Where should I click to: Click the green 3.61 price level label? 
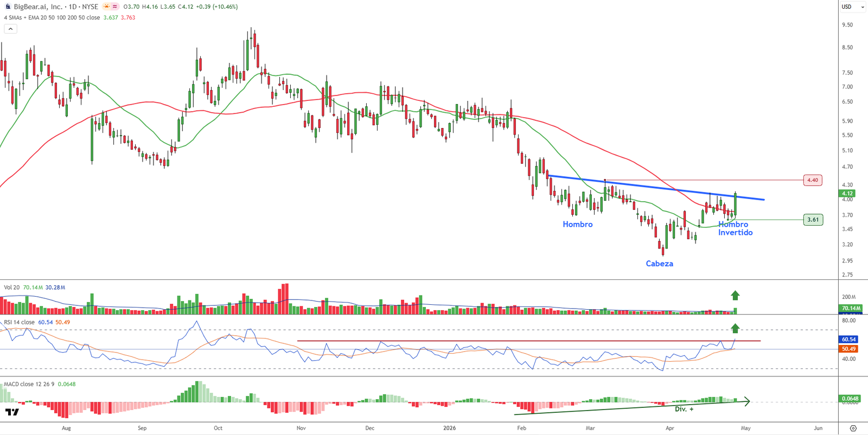813,220
